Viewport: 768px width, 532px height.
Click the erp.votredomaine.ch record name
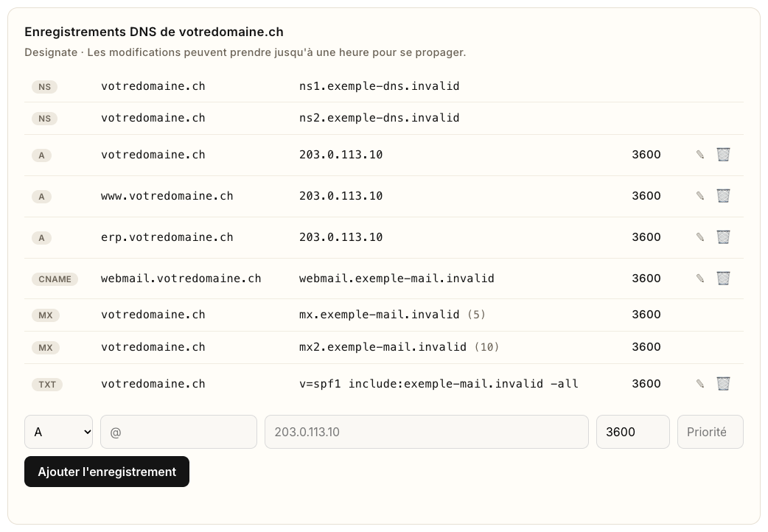(x=167, y=237)
